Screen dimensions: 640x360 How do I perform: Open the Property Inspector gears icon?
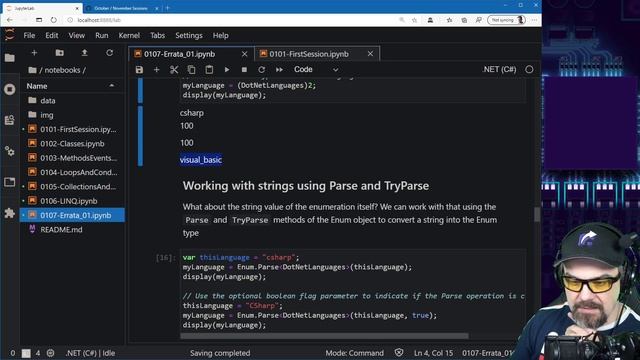tap(9, 151)
